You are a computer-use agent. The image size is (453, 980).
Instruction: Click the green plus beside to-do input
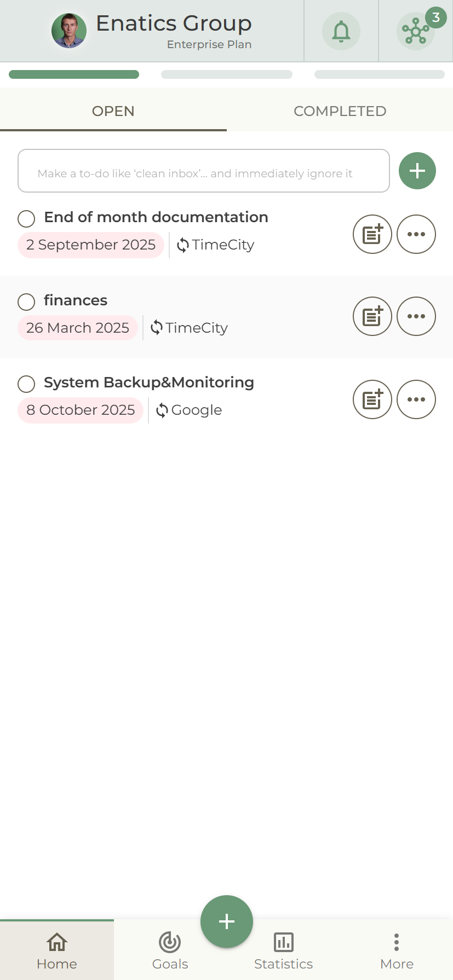417,171
